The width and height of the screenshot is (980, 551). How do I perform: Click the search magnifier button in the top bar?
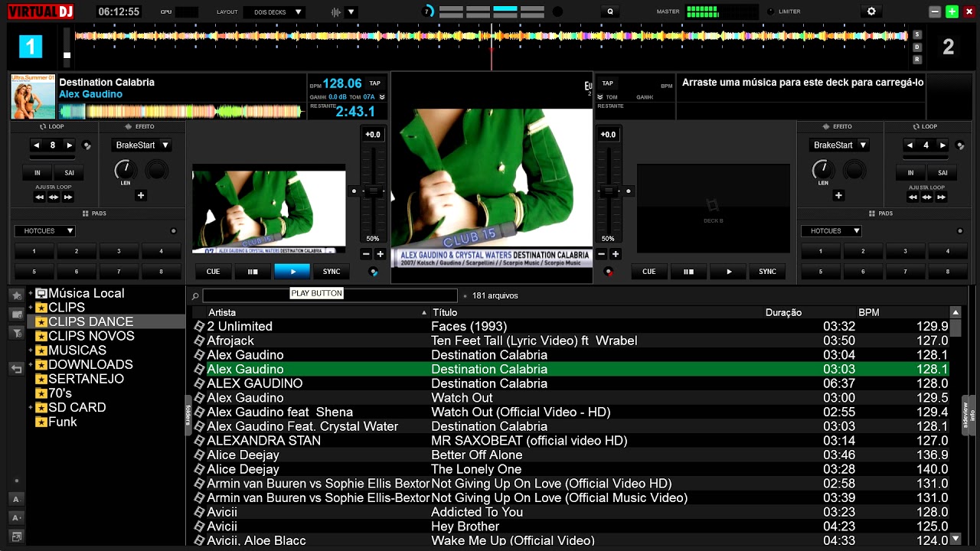pos(610,11)
